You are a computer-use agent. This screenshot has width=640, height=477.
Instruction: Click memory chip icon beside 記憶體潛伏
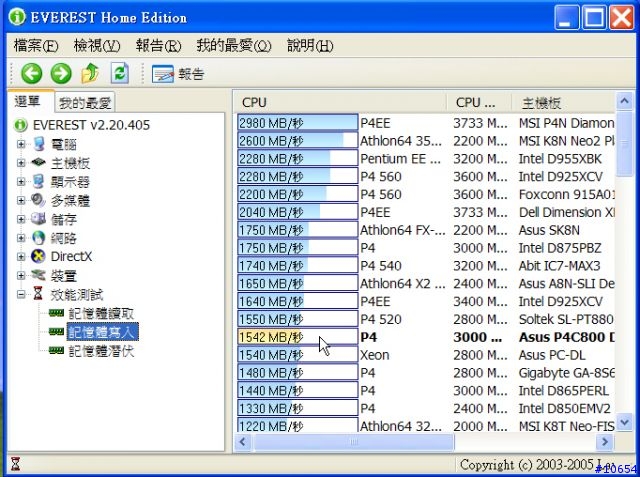[56, 351]
